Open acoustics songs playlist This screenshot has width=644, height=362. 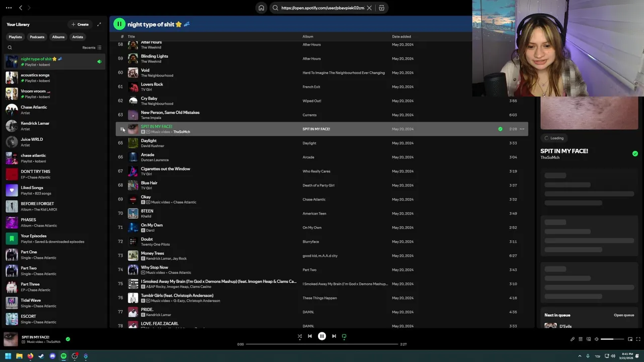55,78
